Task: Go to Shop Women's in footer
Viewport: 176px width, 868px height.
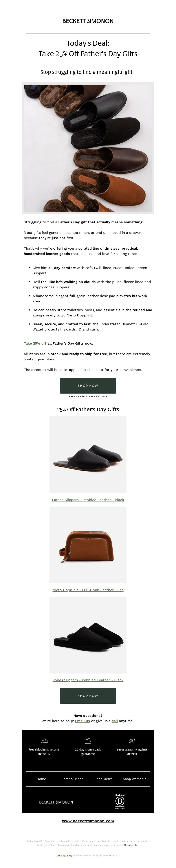Action: click(134, 779)
